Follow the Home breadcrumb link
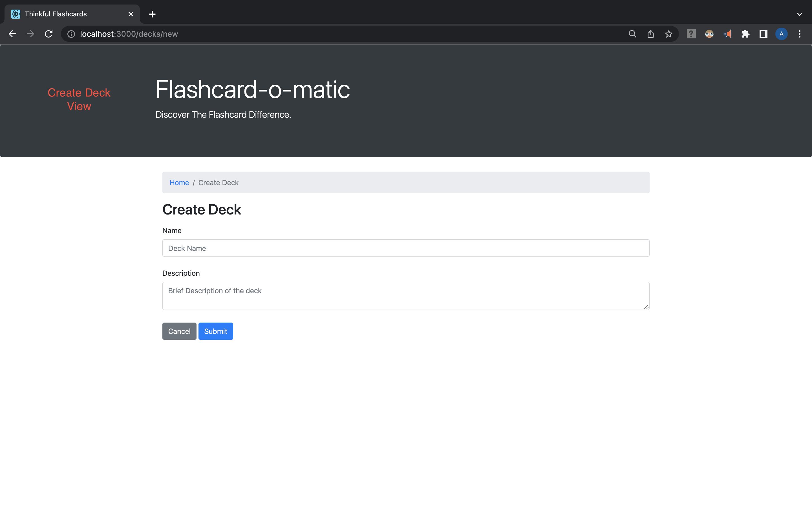Screen dimensions: 812x508 point(179,182)
